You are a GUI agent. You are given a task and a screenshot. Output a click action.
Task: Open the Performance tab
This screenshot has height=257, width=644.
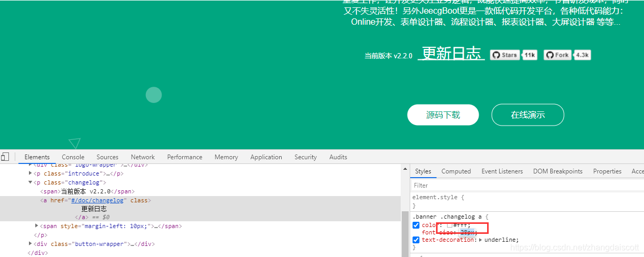click(x=185, y=157)
